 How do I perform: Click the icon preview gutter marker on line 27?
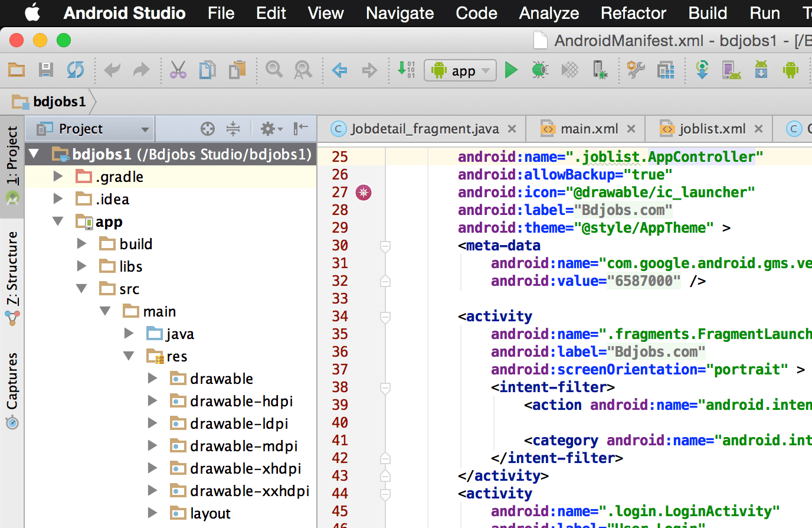(364, 193)
